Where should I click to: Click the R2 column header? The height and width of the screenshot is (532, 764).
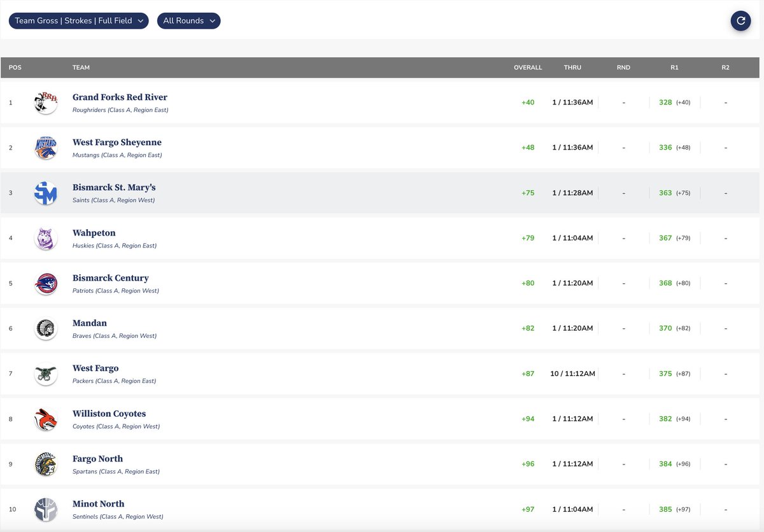click(725, 67)
